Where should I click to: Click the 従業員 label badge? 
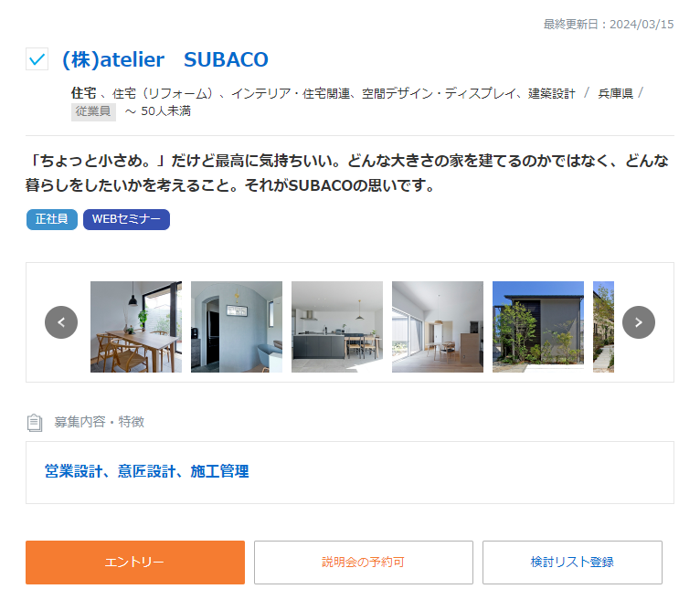tap(93, 111)
